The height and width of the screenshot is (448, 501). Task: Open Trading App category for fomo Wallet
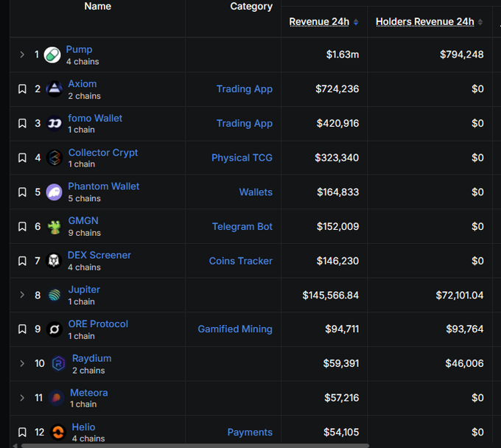point(245,123)
